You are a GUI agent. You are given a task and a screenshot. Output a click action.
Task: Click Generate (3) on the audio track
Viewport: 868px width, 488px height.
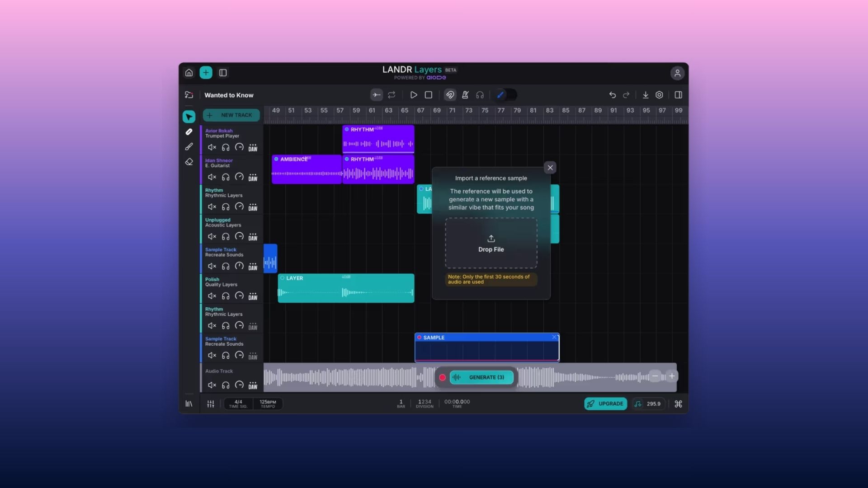click(481, 377)
